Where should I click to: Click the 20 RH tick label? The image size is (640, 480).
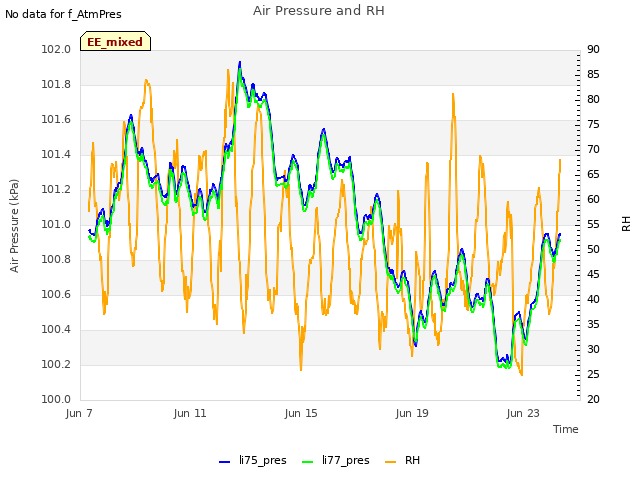593,399
